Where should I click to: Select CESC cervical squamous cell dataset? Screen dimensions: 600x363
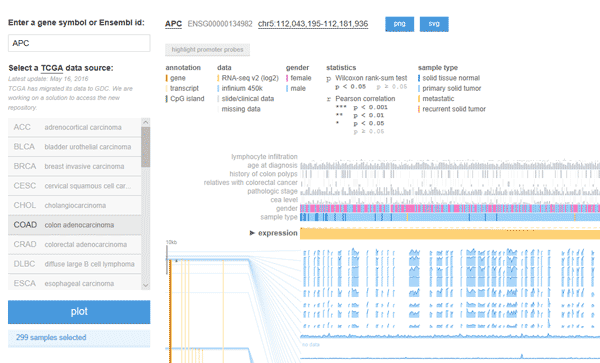point(75,186)
